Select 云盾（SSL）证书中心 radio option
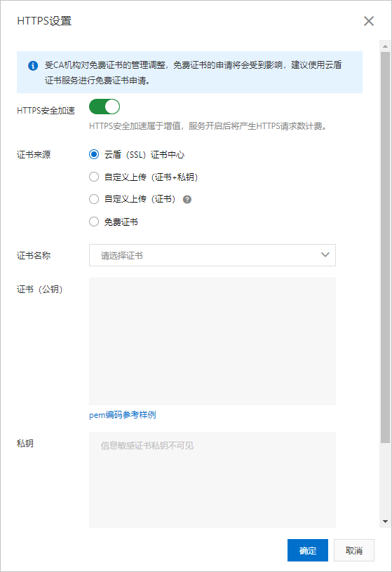Screen dimensions: 392x572 pyautogui.click(x=94, y=154)
